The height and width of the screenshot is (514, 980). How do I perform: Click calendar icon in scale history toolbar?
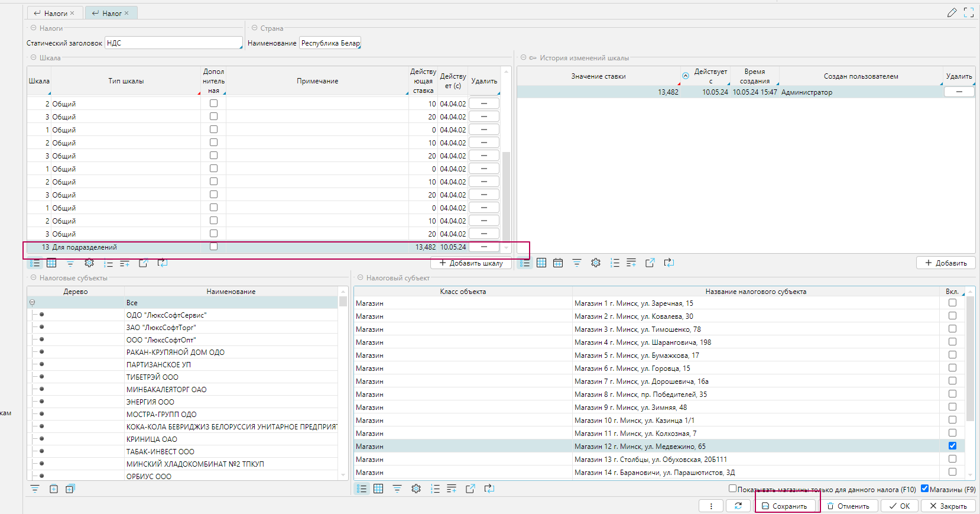[558, 263]
